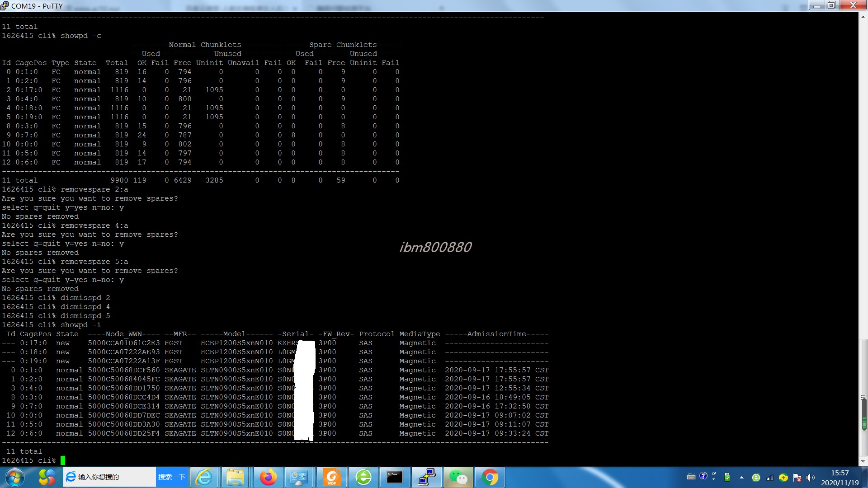868x488 pixels.
Task: Launch Internet Explorer from the taskbar
Action: pyautogui.click(x=204, y=477)
